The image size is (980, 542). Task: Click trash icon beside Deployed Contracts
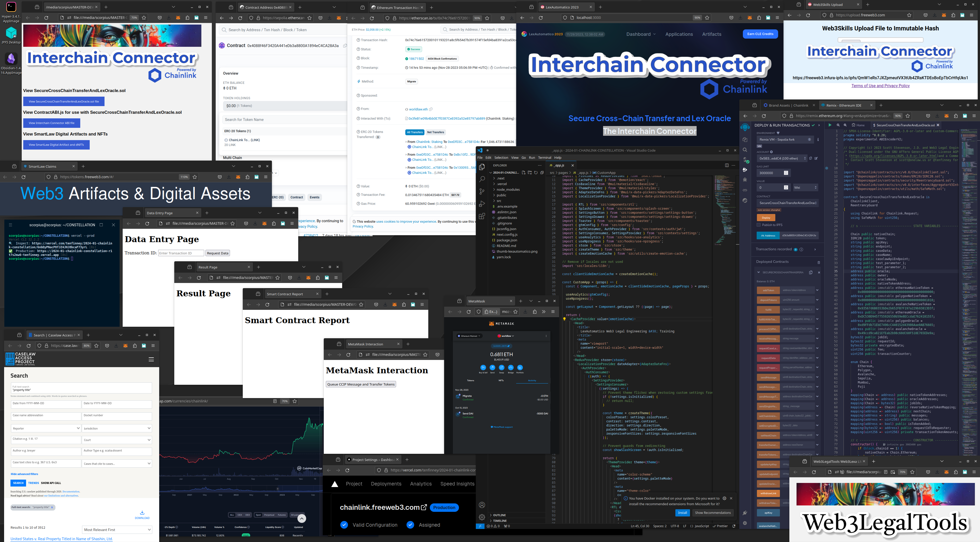(819, 262)
